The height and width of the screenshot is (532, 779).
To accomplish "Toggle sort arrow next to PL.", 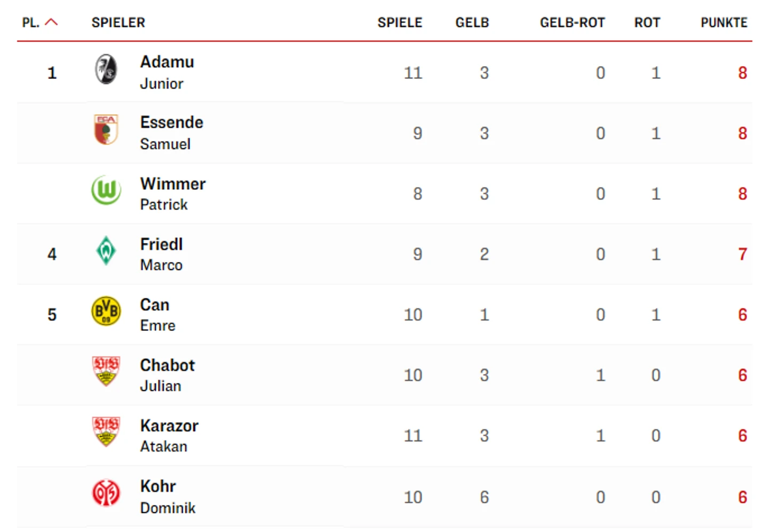I will pos(51,22).
